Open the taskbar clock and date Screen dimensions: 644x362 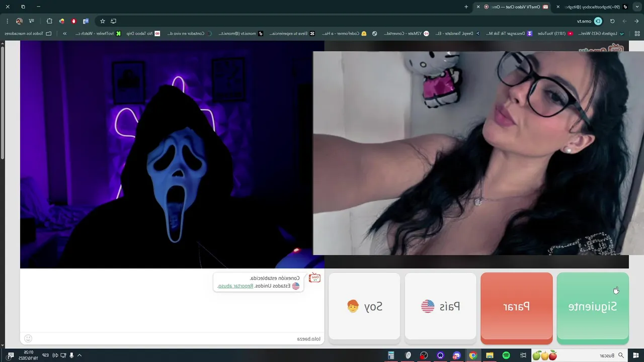click(29, 355)
